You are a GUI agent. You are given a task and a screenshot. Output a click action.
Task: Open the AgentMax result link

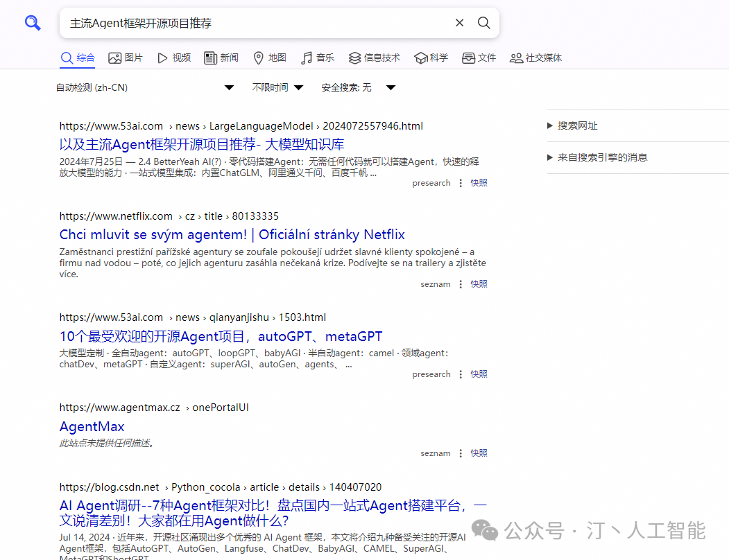(92, 426)
